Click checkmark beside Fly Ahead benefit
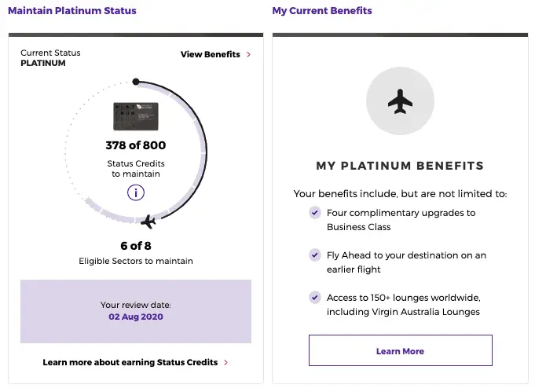 [315, 255]
